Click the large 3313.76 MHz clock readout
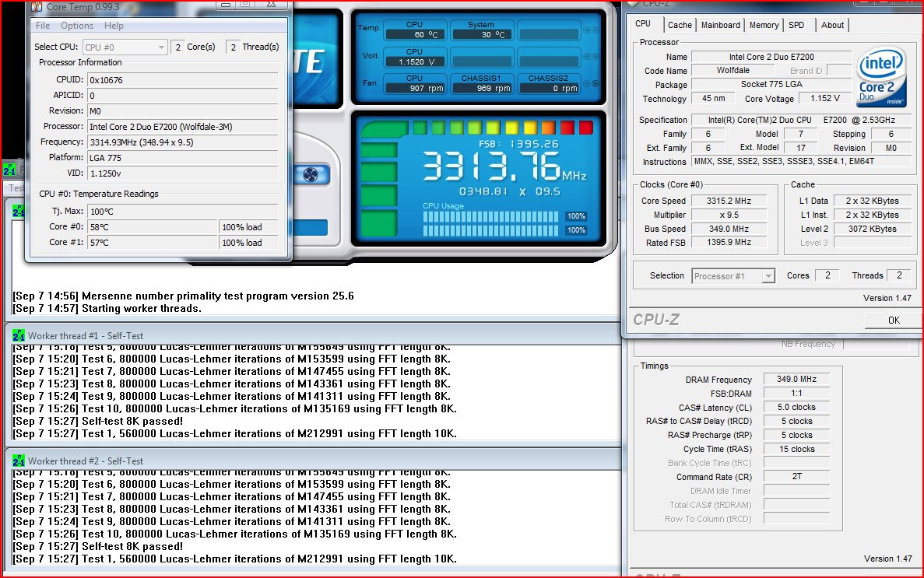 tap(504, 166)
